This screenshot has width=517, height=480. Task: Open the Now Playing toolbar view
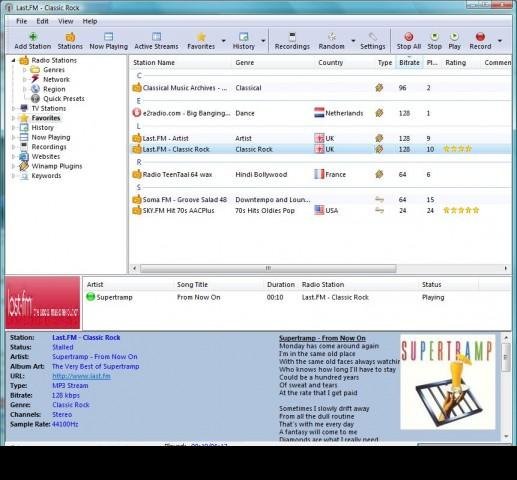click(109, 41)
